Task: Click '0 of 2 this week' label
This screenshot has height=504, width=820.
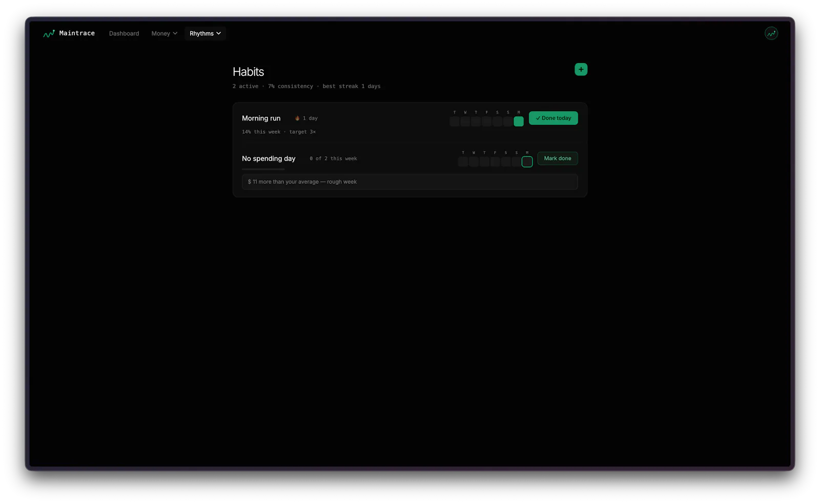Action: (x=333, y=159)
